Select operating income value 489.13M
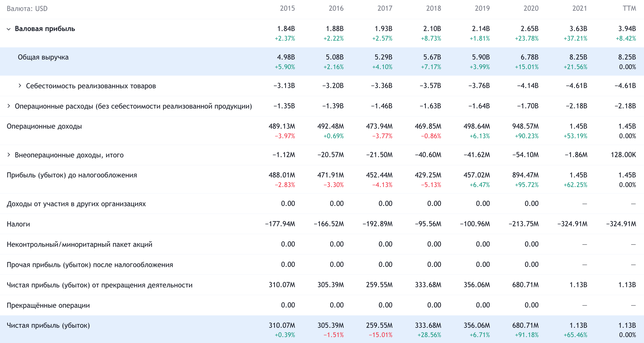The height and width of the screenshot is (343, 644). [x=282, y=126]
